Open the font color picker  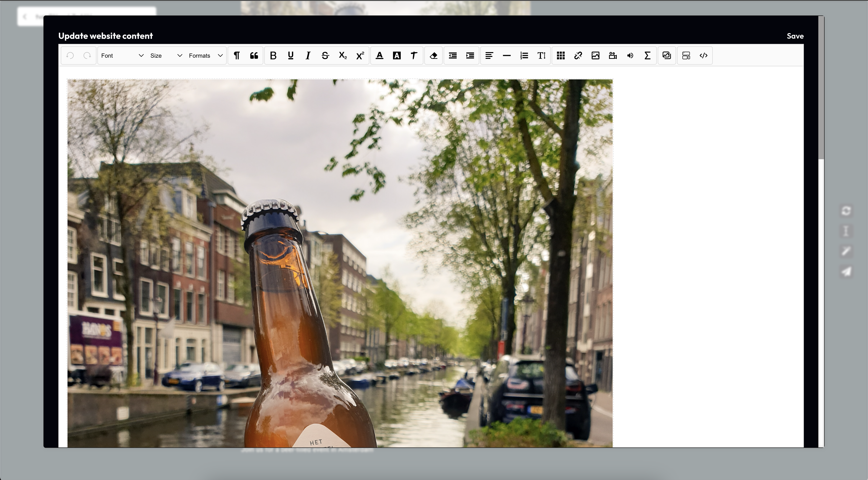click(380, 56)
